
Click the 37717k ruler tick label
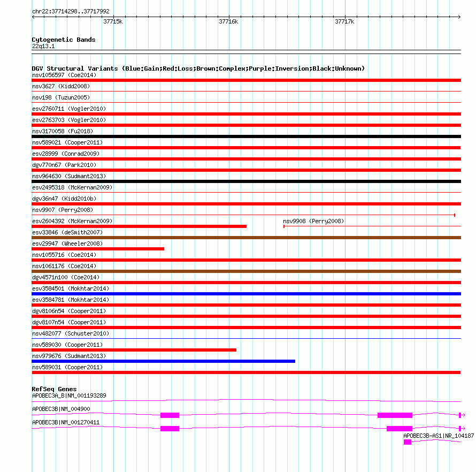344,21
